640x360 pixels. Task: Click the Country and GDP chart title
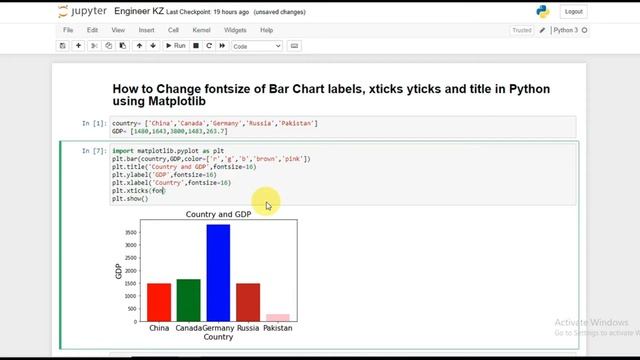tap(218, 214)
